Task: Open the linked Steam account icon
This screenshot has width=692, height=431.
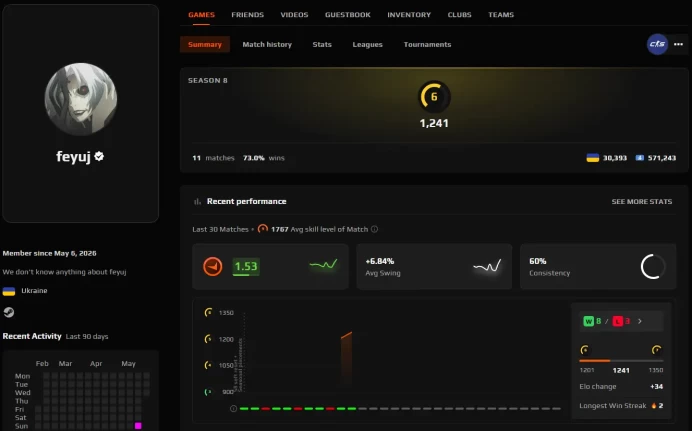Action: click(9, 312)
